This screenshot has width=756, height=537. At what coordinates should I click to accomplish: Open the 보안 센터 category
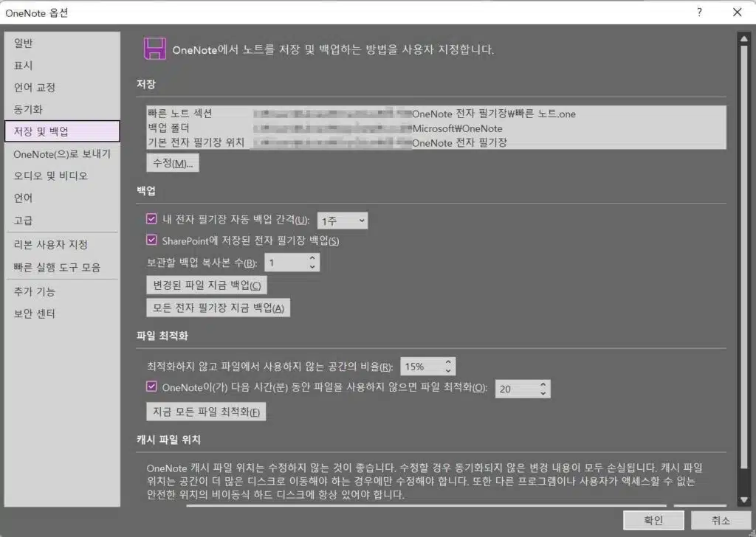[x=62, y=314]
